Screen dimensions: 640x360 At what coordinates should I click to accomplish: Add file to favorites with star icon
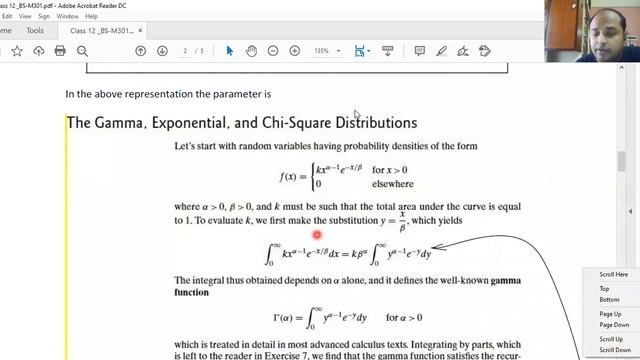tap(17, 51)
